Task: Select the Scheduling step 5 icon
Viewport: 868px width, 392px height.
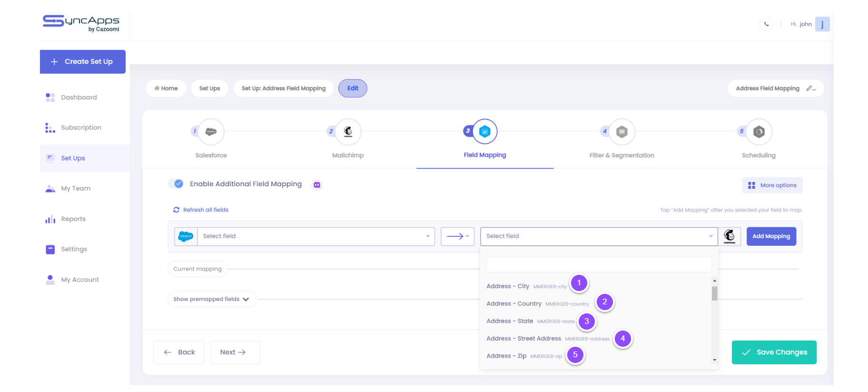Action: point(759,131)
